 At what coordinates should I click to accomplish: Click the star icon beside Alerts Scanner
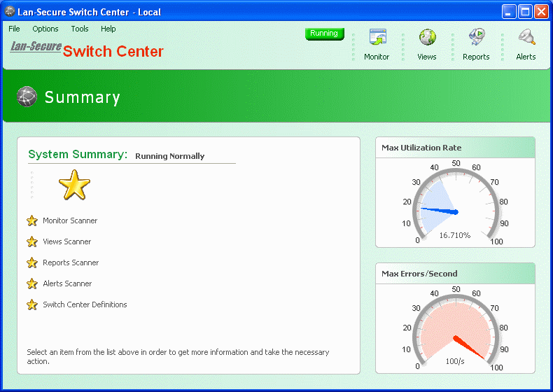coord(32,283)
